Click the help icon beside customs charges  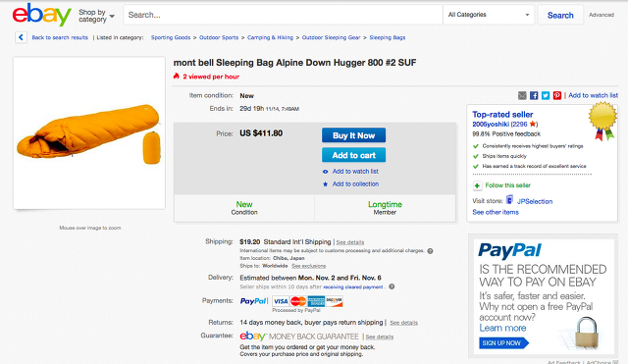click(430, 251)
